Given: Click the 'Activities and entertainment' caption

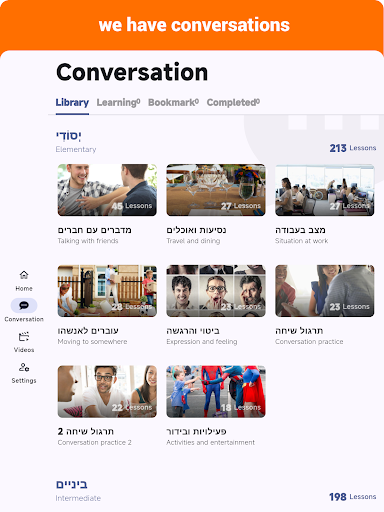Looking at the screenshot, I should pos(211,442).
